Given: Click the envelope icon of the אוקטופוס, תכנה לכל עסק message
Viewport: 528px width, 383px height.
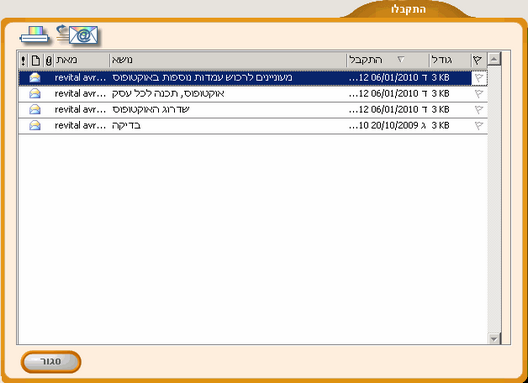Looking at the screenshot, I should pyautogui.click(x=35, y=94).
